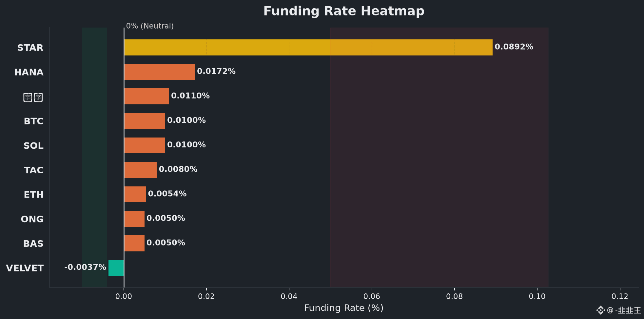Click the ETH funding rate bar
The height and width of the screenshot is (319, 644).
[x=135, y=194]
